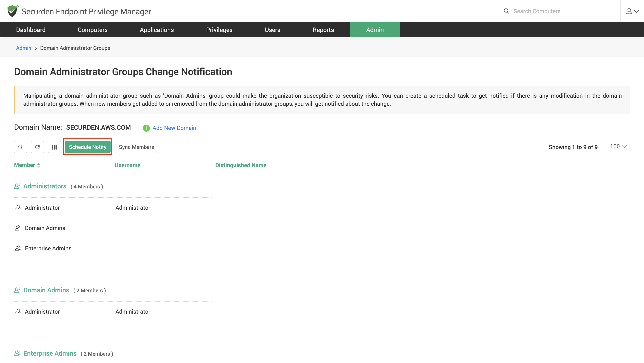
Task: Select Enterprise Admins member under Administrators
Action: 48,248
